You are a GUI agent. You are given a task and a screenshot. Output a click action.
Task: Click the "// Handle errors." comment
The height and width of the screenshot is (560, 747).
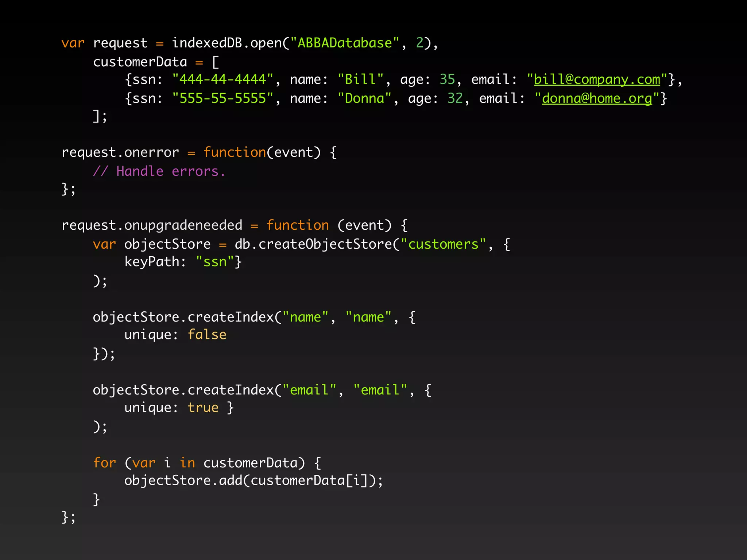pos(159,171)
